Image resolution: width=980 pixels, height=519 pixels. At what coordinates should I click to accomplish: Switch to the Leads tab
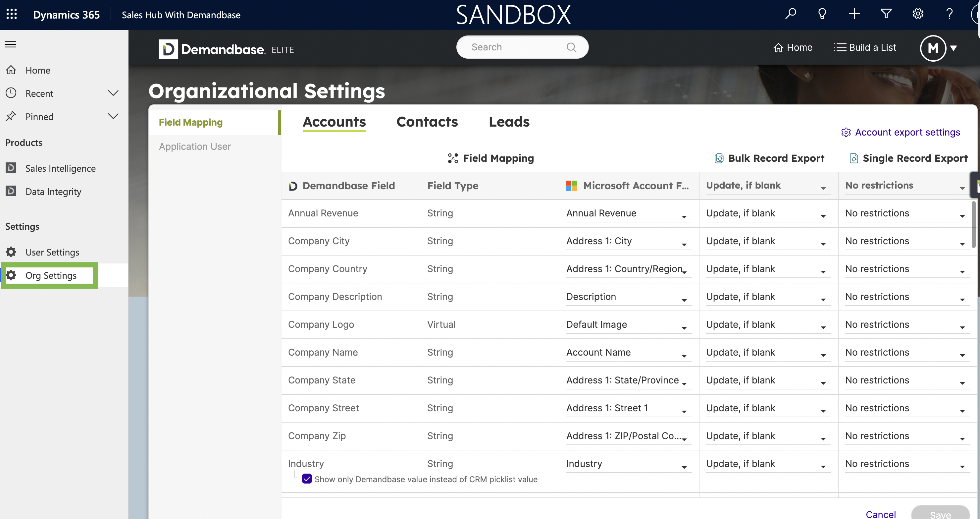click(509, 122)
